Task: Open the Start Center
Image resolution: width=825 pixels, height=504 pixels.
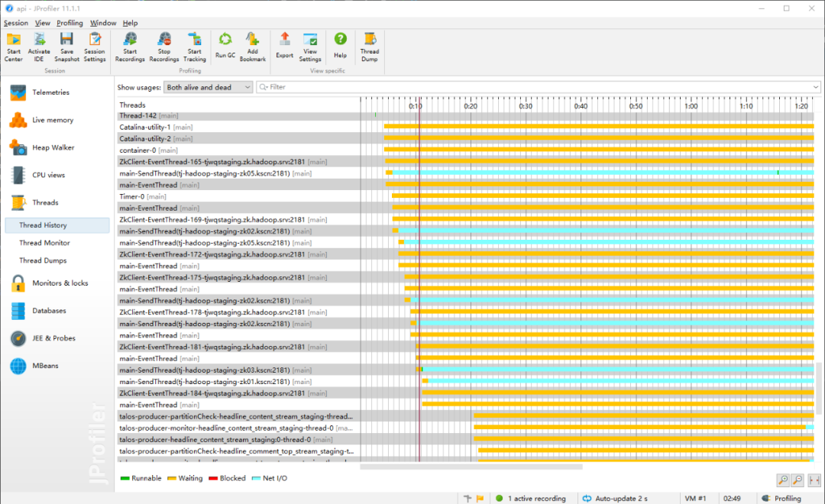Action: (14, 47)
